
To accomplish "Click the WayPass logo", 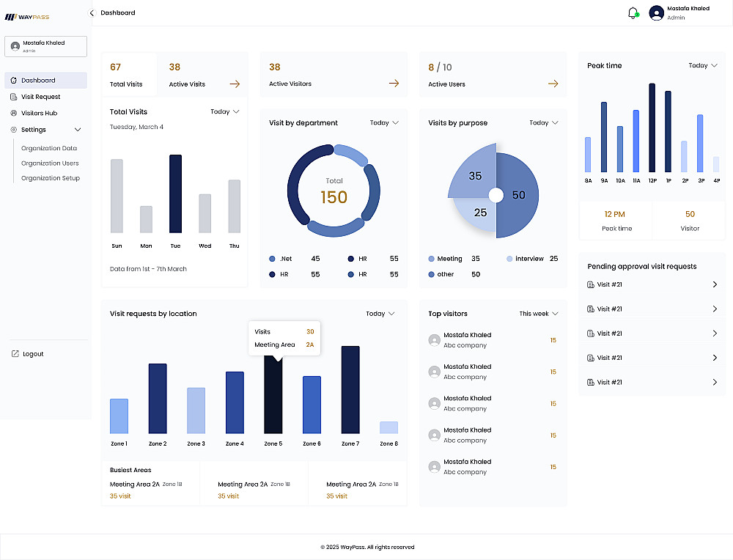I will click(27, 17).
